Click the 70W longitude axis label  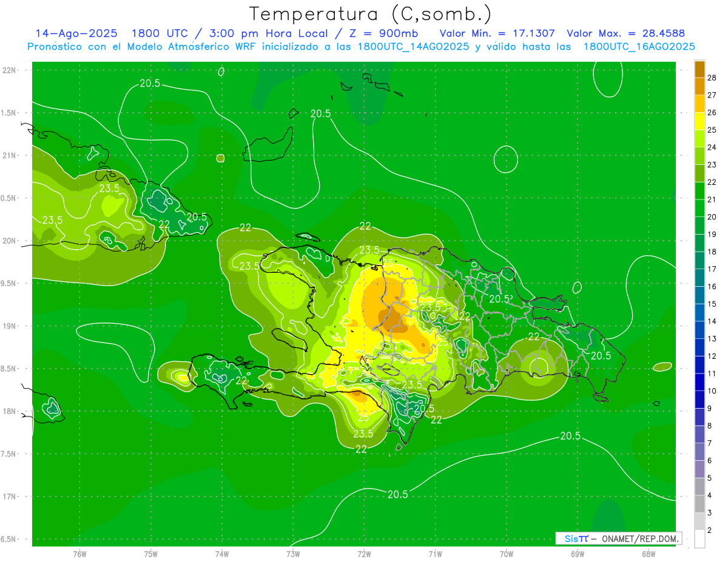pyautogui.click(x=507, y=554)
